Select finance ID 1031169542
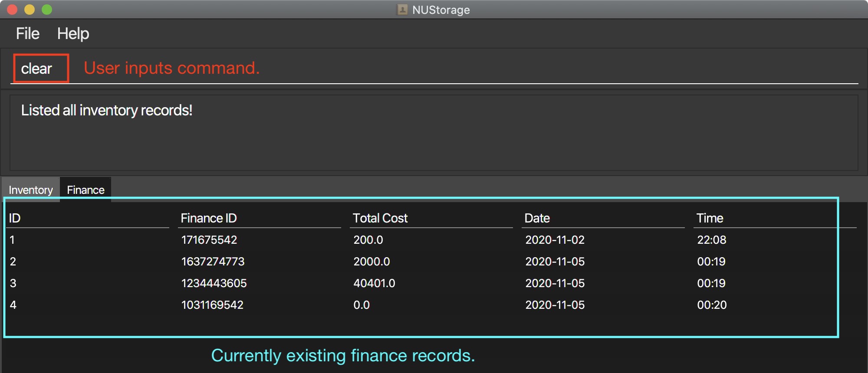Viewport: 868px width, 373px height. coord(212,305)
